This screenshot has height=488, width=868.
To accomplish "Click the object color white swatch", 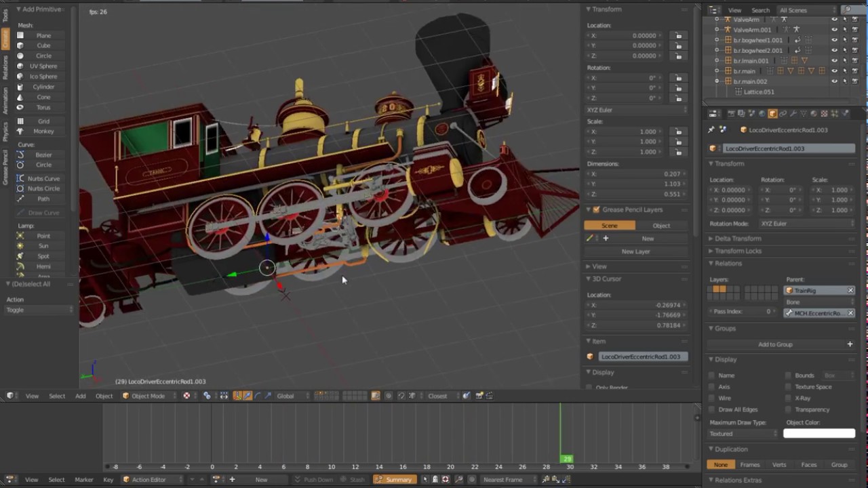I will tap(819, 434).
